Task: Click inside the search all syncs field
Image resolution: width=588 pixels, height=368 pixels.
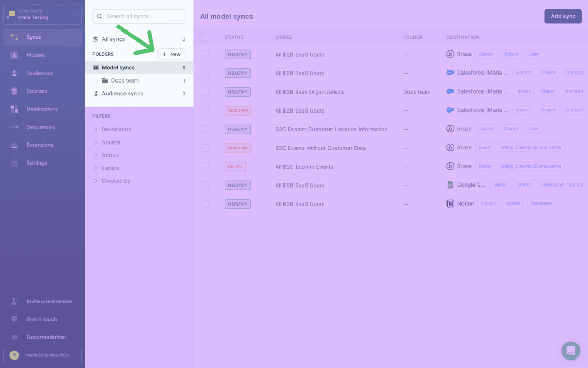Action: [x=139, y=16]
